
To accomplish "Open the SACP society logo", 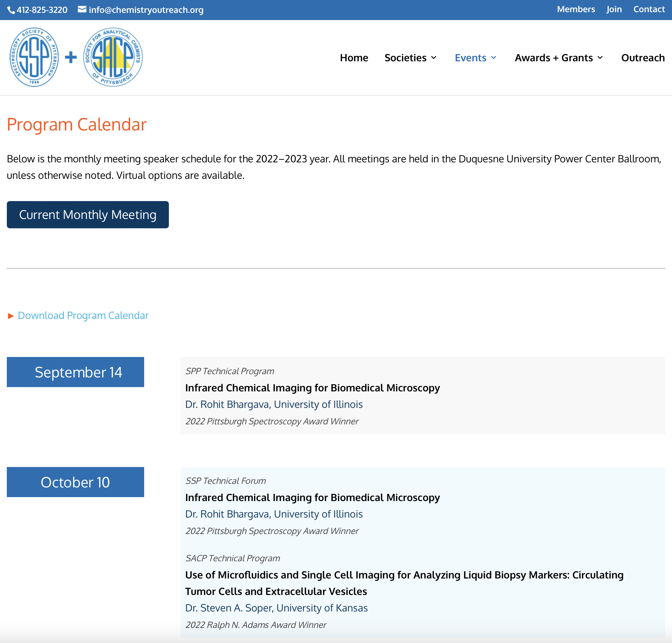I will (113, 57).
